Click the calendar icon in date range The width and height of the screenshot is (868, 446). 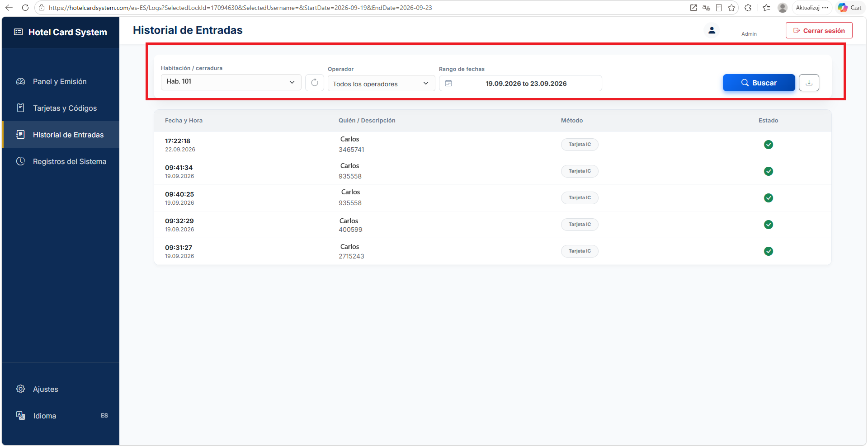coord(448,84)
